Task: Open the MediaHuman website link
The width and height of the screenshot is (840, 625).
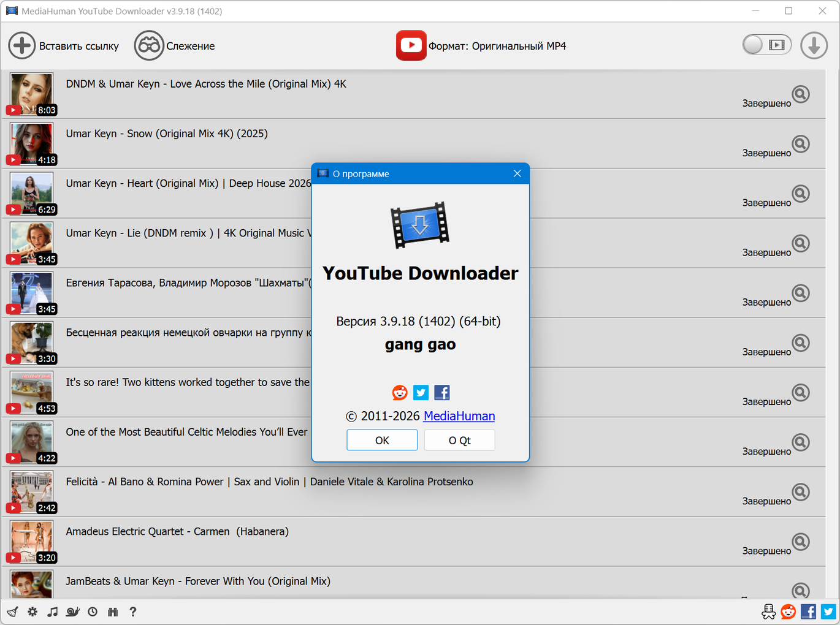Action: click(459, 416)
